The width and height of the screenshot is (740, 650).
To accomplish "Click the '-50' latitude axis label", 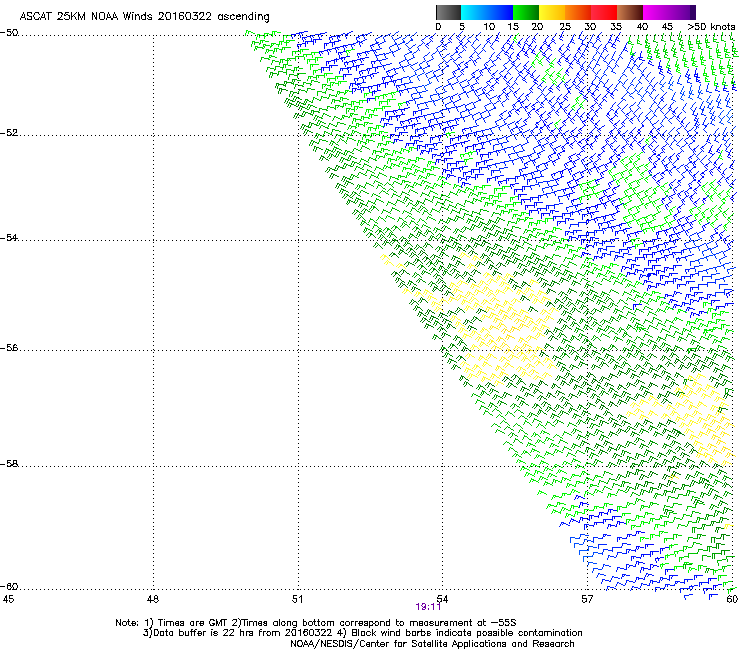I will point(9,33).
